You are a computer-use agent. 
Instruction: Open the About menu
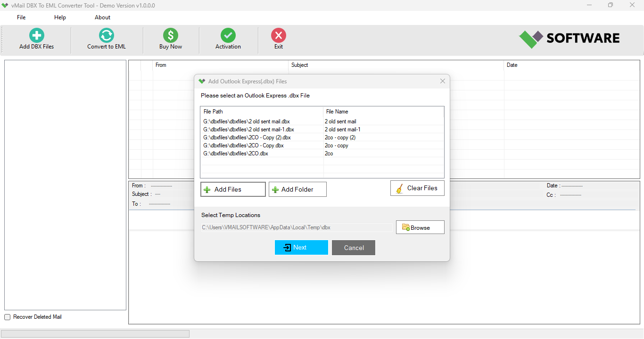pyautogui.click(x=102, y=17)
